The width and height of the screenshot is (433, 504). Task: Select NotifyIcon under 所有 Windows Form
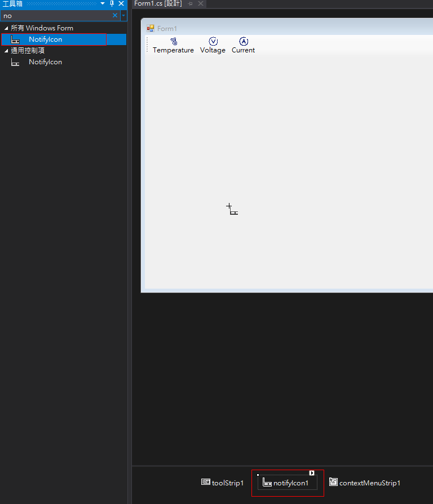tap(64, 39)
